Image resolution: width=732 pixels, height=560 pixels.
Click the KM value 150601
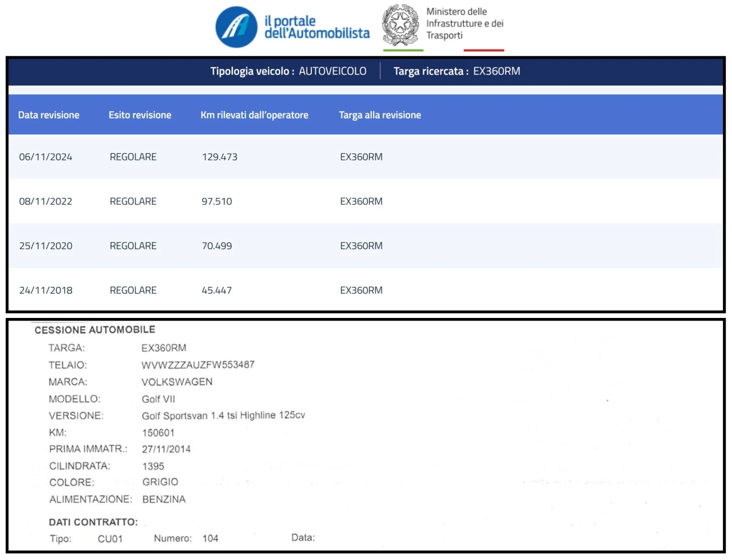[x=158, y=432]
